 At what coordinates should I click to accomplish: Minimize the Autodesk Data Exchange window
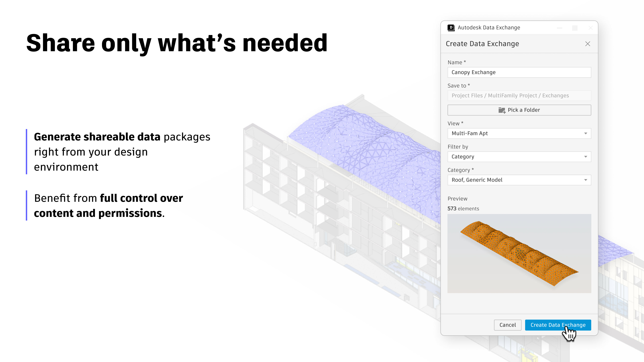[559, 28]
